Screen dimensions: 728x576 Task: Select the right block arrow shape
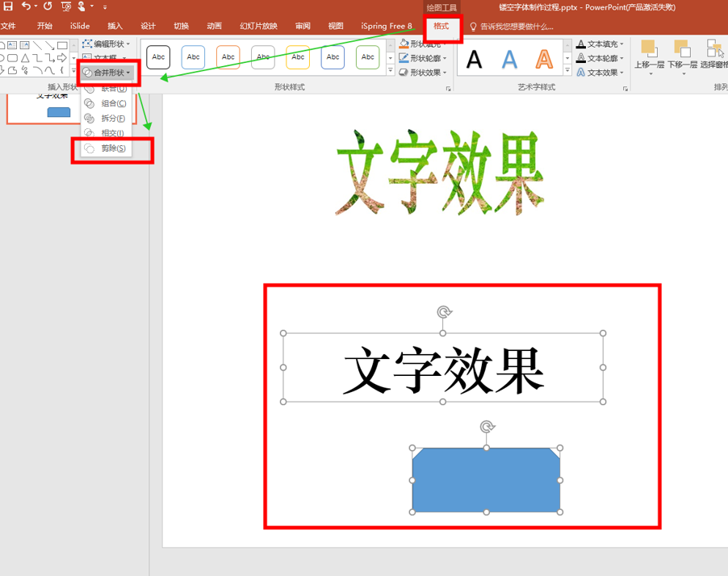(x=62, y=58)
